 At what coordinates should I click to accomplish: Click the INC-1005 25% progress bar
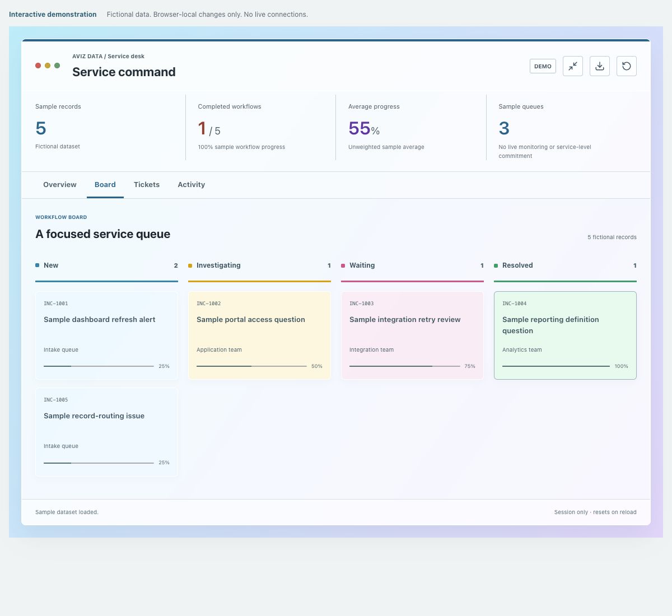tap(99, 463)
